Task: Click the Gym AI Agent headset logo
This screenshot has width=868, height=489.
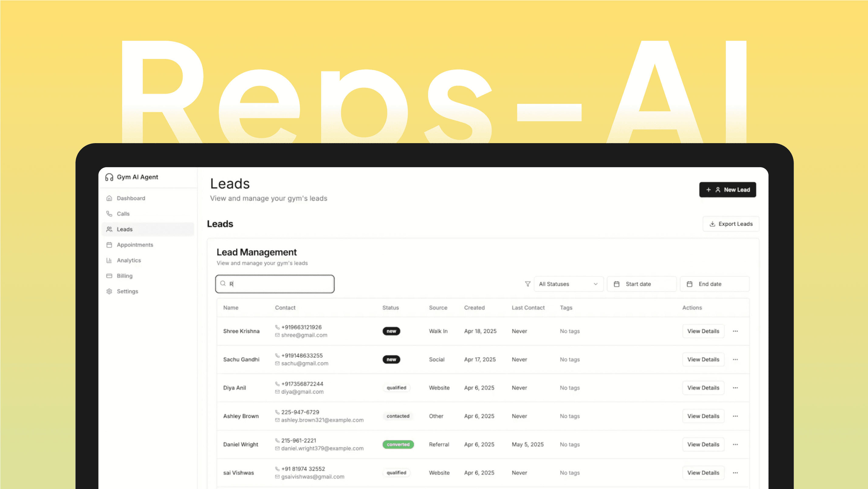Action: tap(109, 177)
